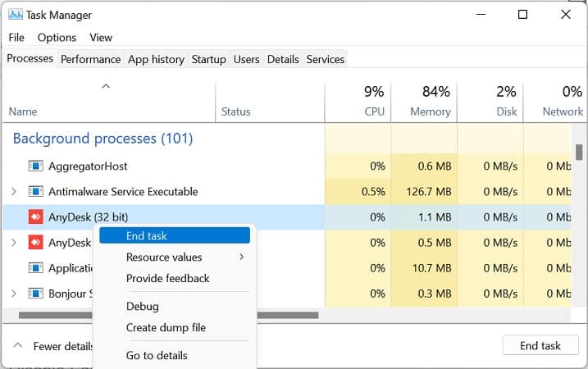The width and height of the screenshot is (588, 369).
Task: Click the Fewer details link
Action: click(x=63, y=346)
